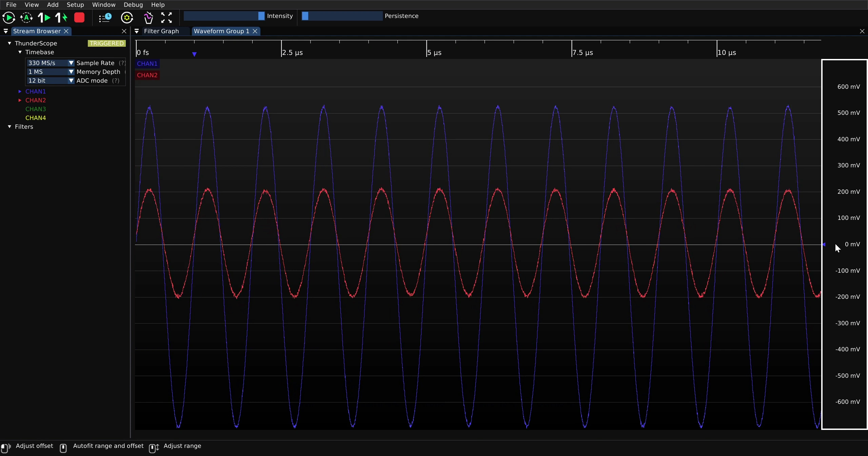This screenshot has width=868, height=456.
Task: Force single trigger icon with green arrow
Action: [61, 18]
